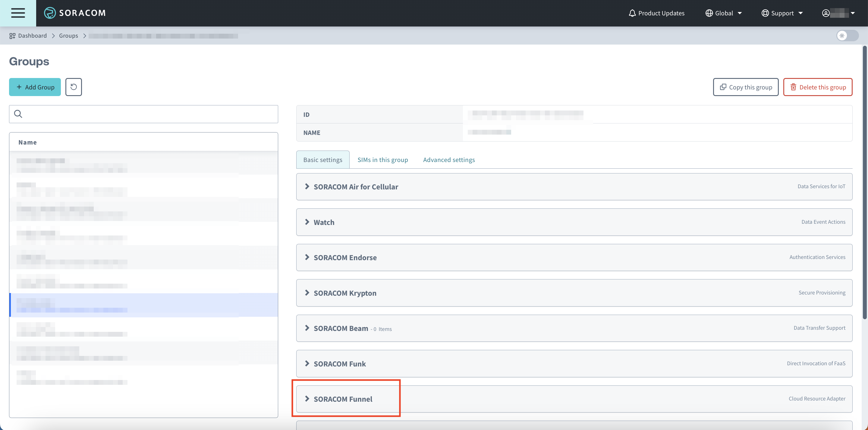Click the Delete this group button
Screen dimensions: 868x430
click(817, 87)
